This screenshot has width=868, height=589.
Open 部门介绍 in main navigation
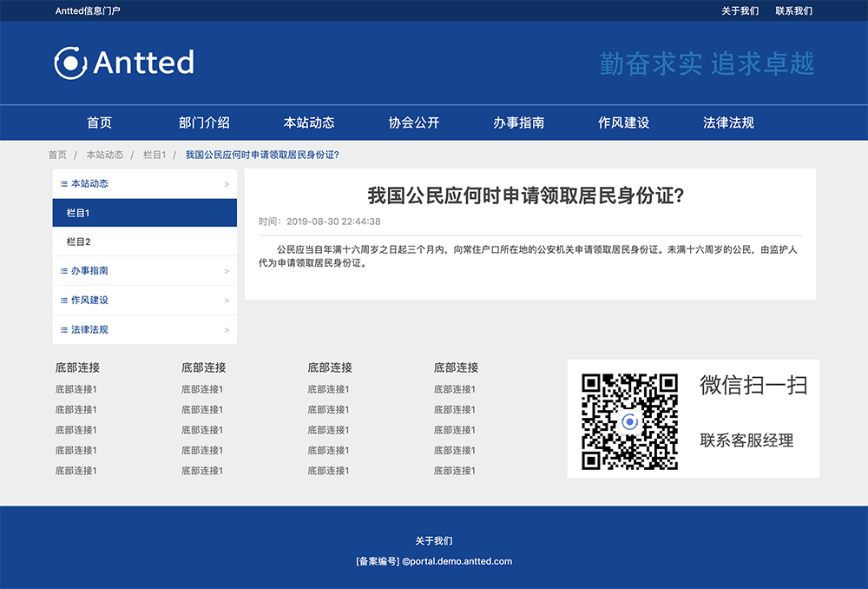204,122
